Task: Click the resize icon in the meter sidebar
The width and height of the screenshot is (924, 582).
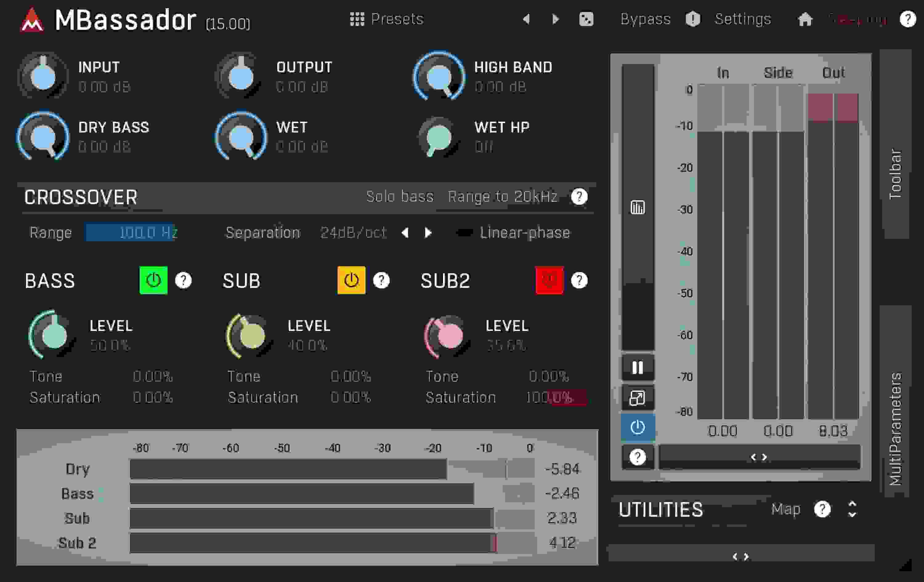Action: click(x=638, y=397)
